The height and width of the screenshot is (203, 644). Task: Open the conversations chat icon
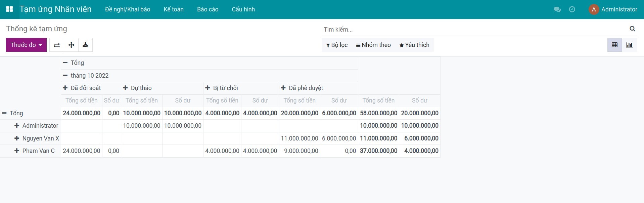click(x=557, y=9)
